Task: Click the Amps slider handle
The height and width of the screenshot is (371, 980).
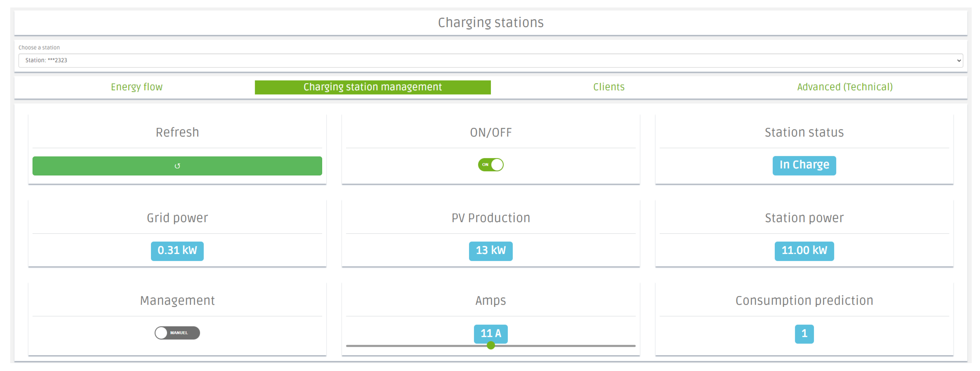Action: click(x=491, y=345)
